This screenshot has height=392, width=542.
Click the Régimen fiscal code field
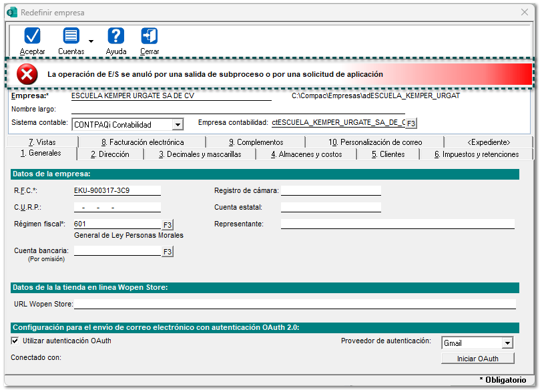click(117, 224)
